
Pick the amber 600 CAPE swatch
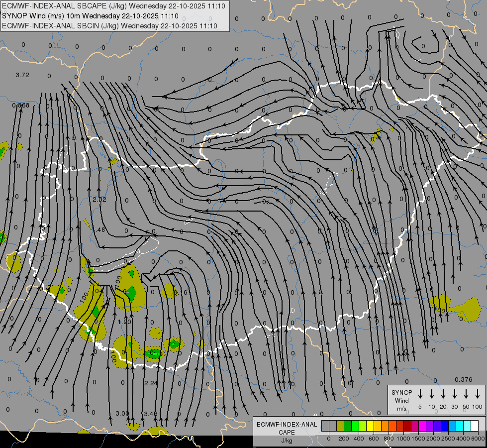378,426
